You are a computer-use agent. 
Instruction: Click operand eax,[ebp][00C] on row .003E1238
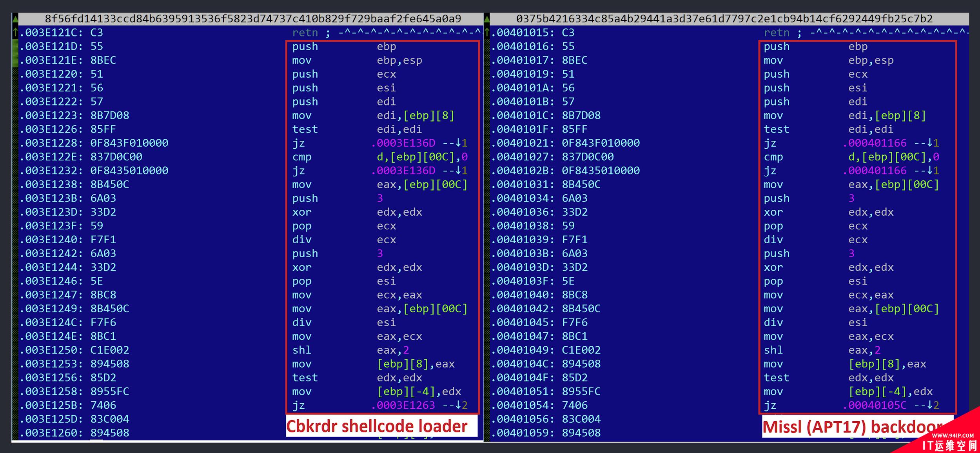pos(422,184)
